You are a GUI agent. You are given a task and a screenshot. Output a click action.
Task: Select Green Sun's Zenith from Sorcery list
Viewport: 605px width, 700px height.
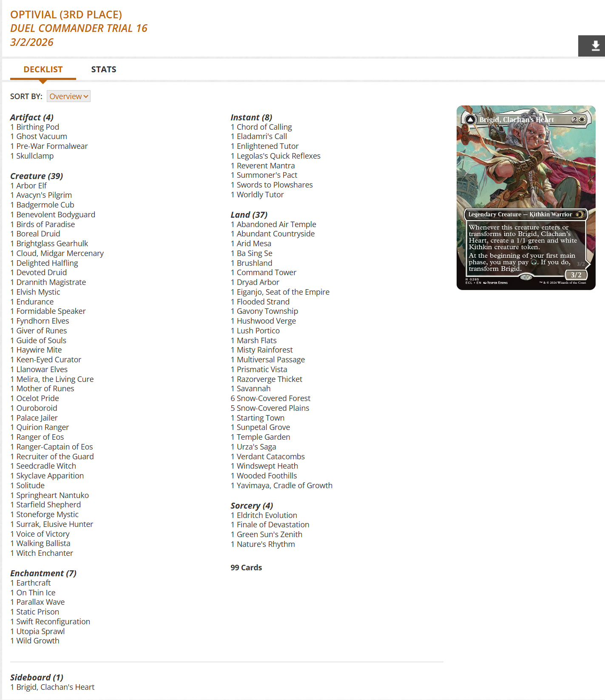coord(269,534)
